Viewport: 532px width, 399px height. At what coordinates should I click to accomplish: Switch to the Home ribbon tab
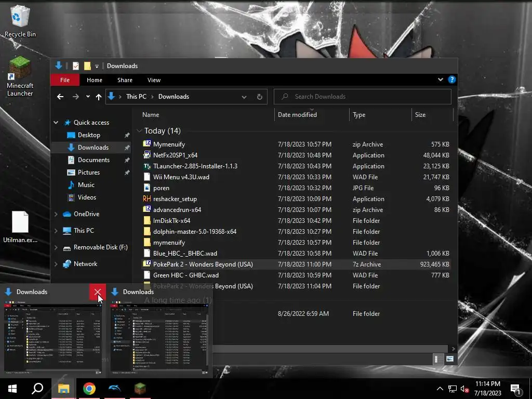(95, 80)
